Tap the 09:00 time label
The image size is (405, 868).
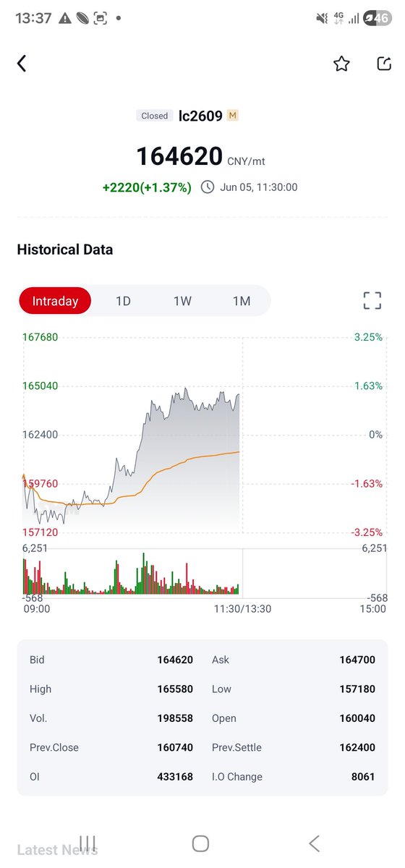(37, 609)
